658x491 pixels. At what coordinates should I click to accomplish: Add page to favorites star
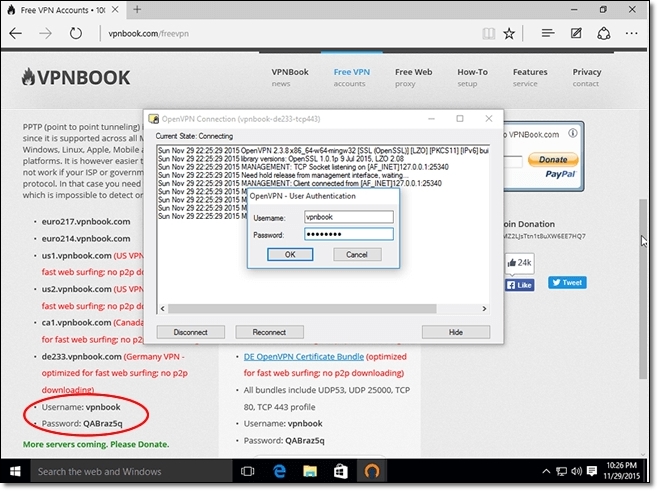point(509,34)
